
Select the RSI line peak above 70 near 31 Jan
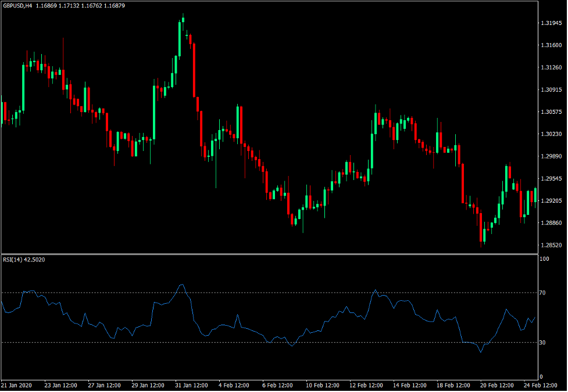click(x=182, y=285)
